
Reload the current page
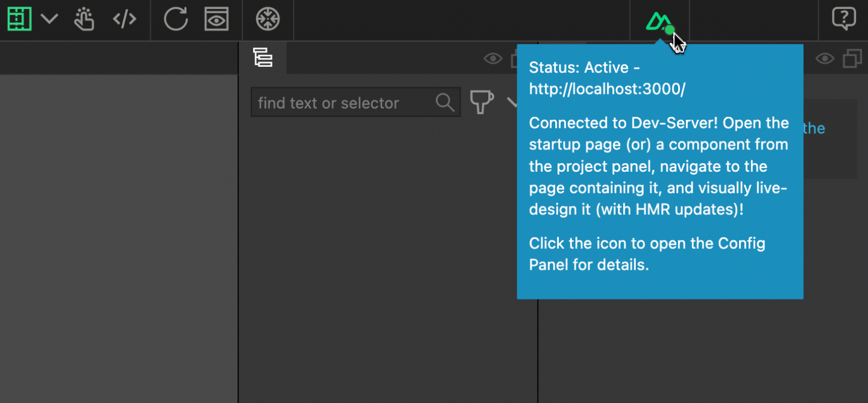(x=175, y=19)
